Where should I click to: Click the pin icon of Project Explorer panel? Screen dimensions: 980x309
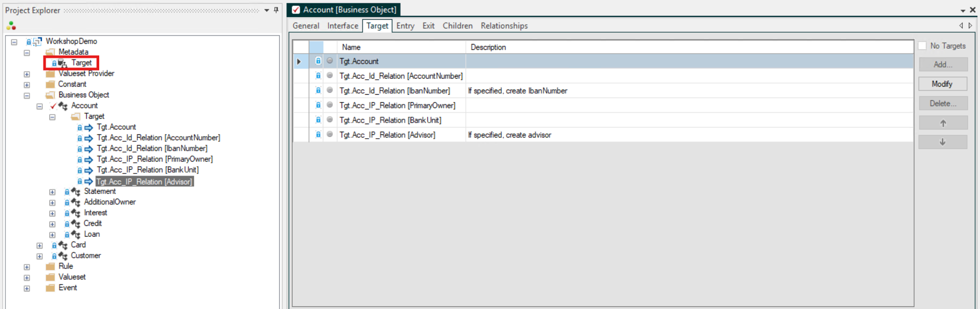click(276, 10)
